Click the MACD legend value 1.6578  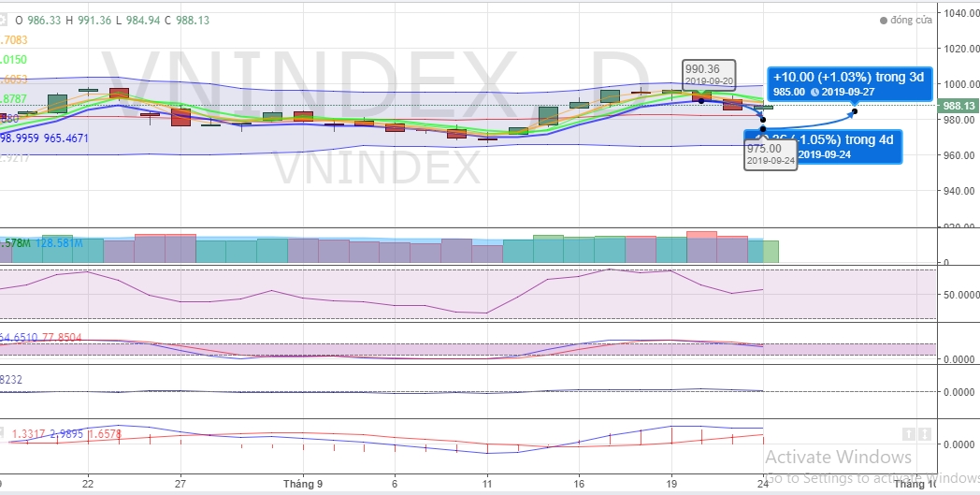[x=105, y=434]
